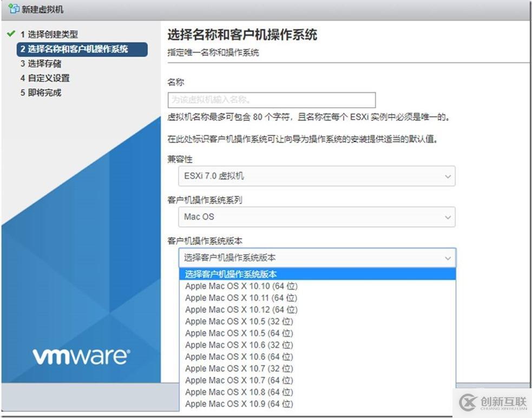Open the 兼容性 ESXi 7.0 虚拟机 dropdown
532x418 pixels.
tap(317, 176)
